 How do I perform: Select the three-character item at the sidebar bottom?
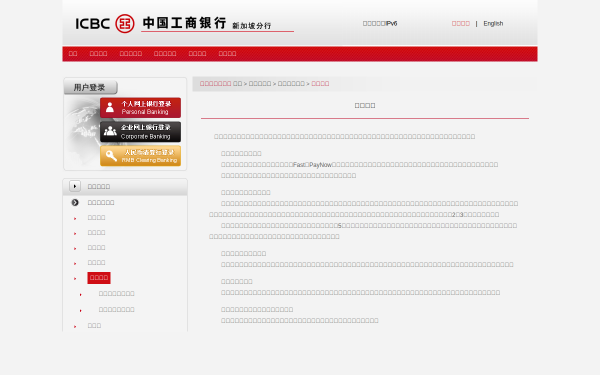[x=94, y=326]
